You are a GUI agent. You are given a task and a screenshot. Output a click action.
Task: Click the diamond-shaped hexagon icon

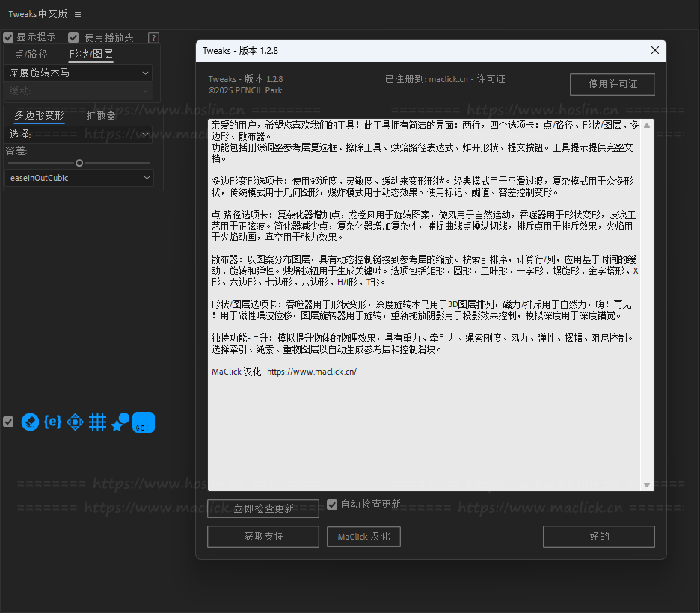point(75,422)
